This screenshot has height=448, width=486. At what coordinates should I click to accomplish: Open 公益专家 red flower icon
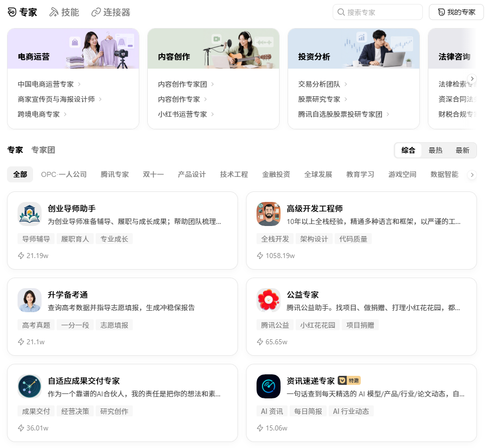click(269, 300)
